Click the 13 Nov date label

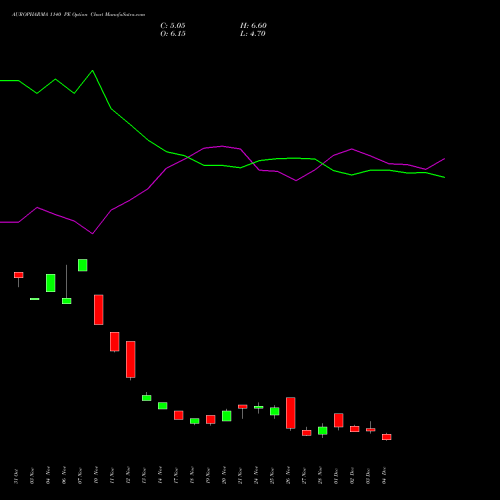coord(144,476)
